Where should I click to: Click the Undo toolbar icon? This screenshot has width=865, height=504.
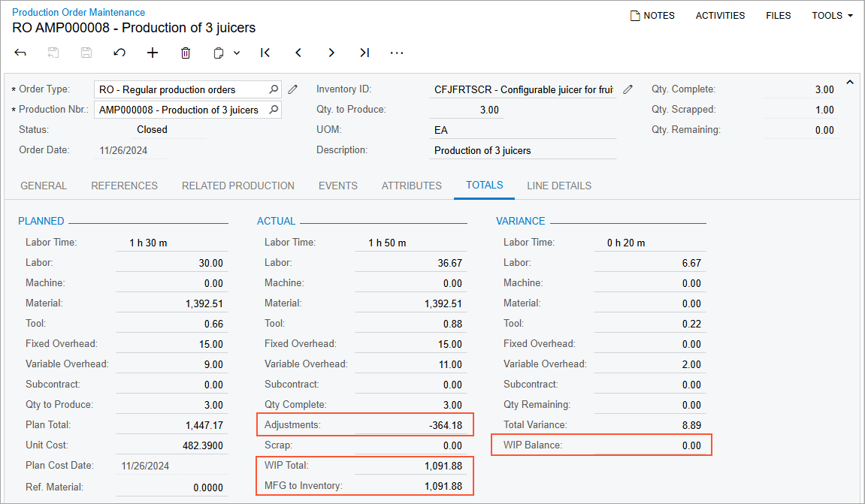[x=119, y=53]
